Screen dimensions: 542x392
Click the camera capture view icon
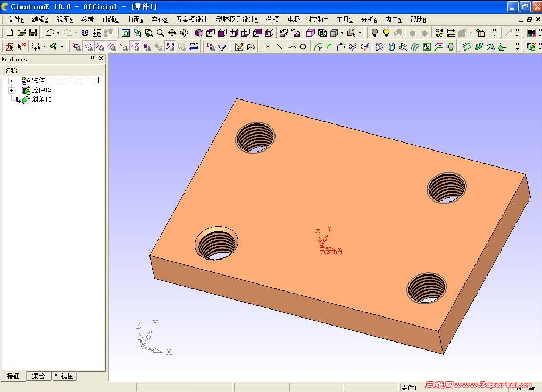pyautogui.click(x=296, y=33)
